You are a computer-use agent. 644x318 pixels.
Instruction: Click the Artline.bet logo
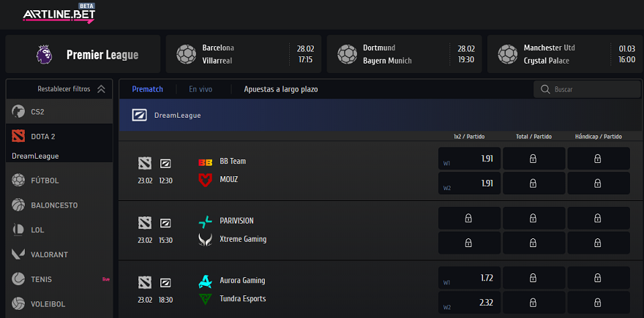click(58, 14)
